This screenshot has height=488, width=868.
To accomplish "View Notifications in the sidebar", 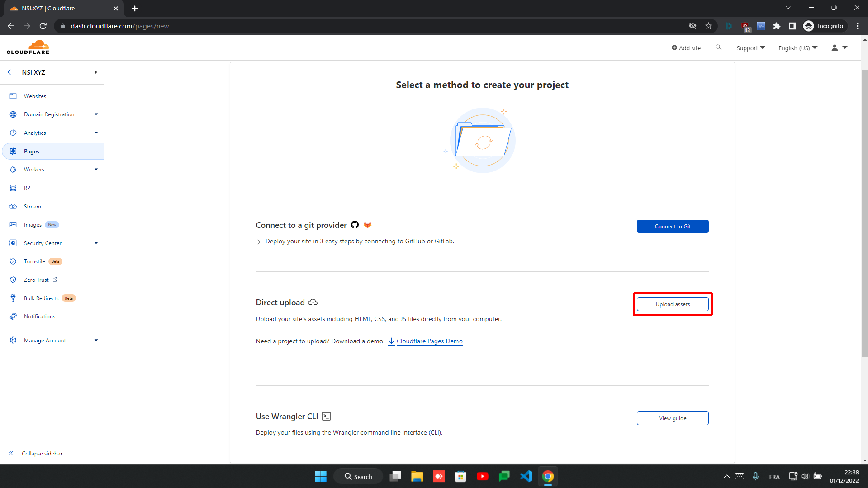I will (39, 316).
